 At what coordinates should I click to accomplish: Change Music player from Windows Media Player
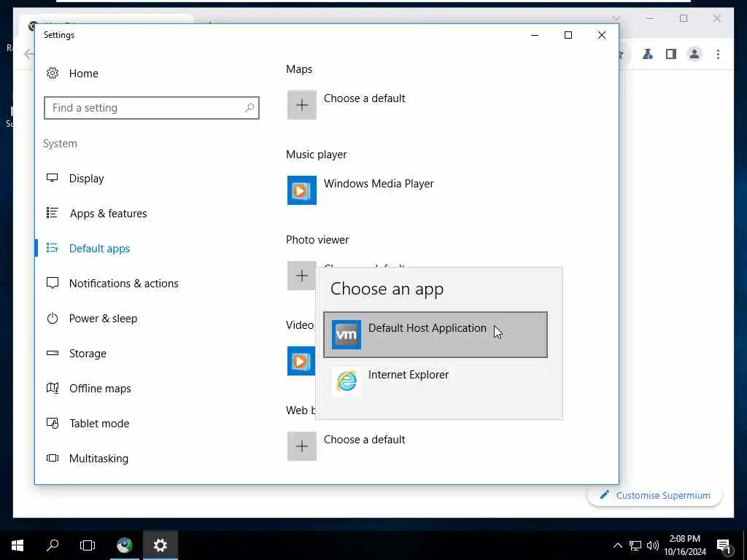click(x=379, y=184)
